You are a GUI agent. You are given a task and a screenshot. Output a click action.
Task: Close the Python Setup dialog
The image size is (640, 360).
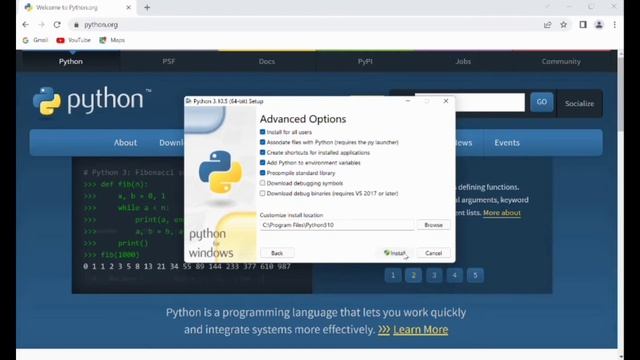click(x=446, y=101)
